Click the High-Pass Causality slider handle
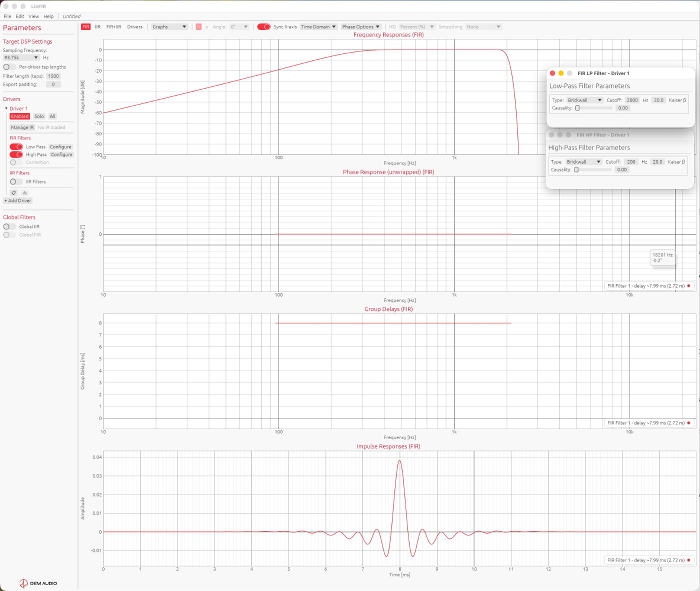 576,169
